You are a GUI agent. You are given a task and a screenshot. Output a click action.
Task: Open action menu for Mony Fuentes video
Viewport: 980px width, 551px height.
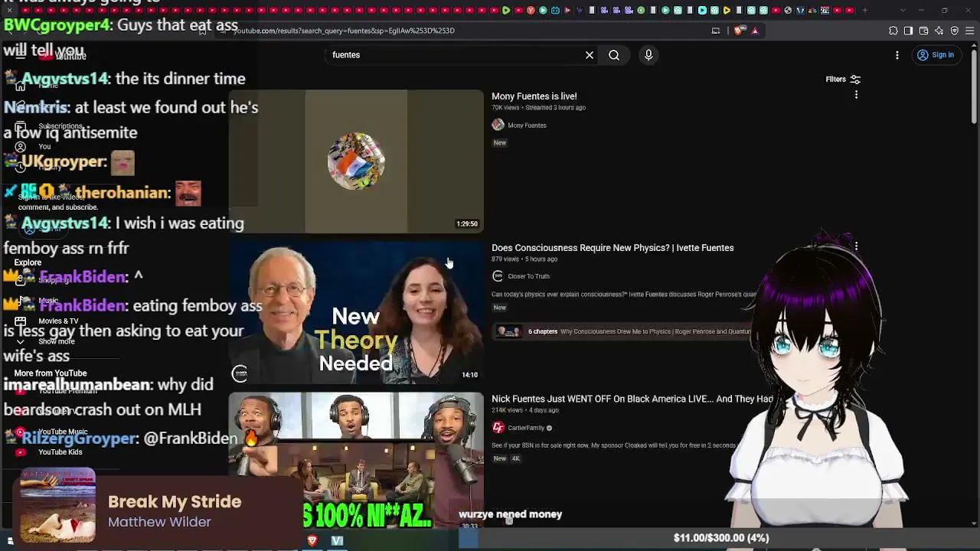tap(856, 95)
